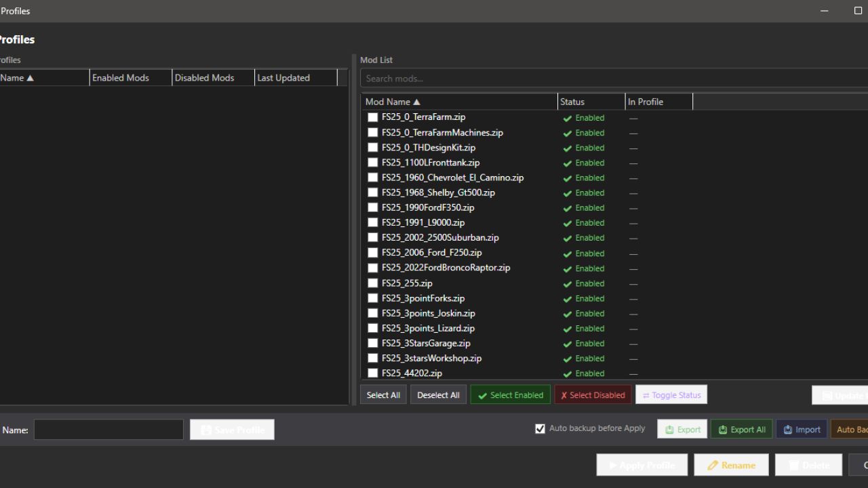Image resolution: width=868 pixels, height=488 pixels.
Task: Select the Export All package icon
Action: pos(722,429)
